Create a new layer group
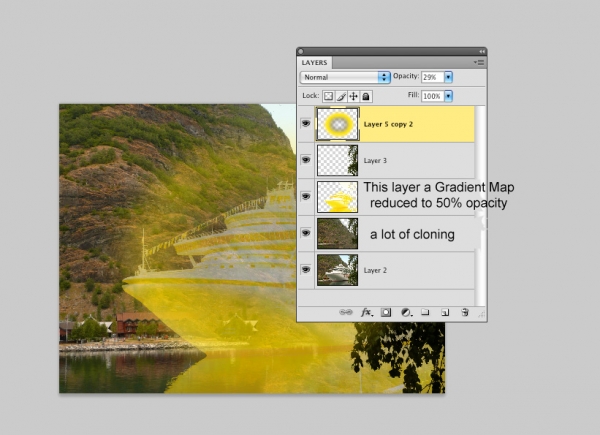 coord(425,312)
